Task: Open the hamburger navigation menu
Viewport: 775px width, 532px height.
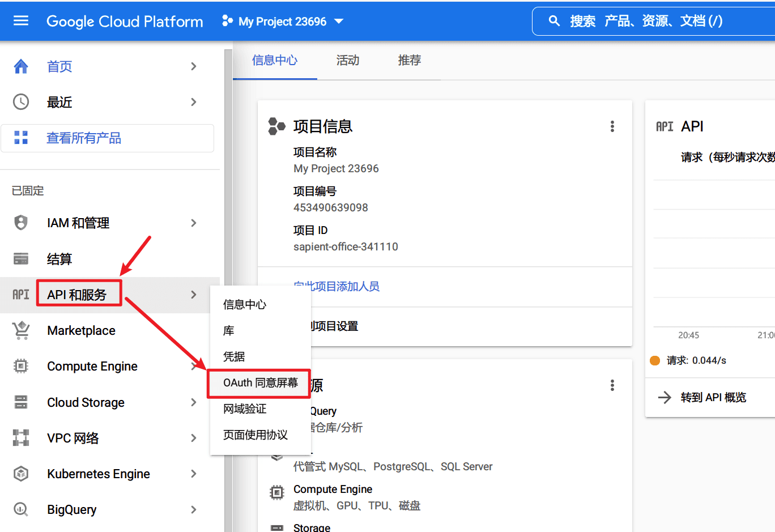Action: pyautogui.click(x=21, y=21)
